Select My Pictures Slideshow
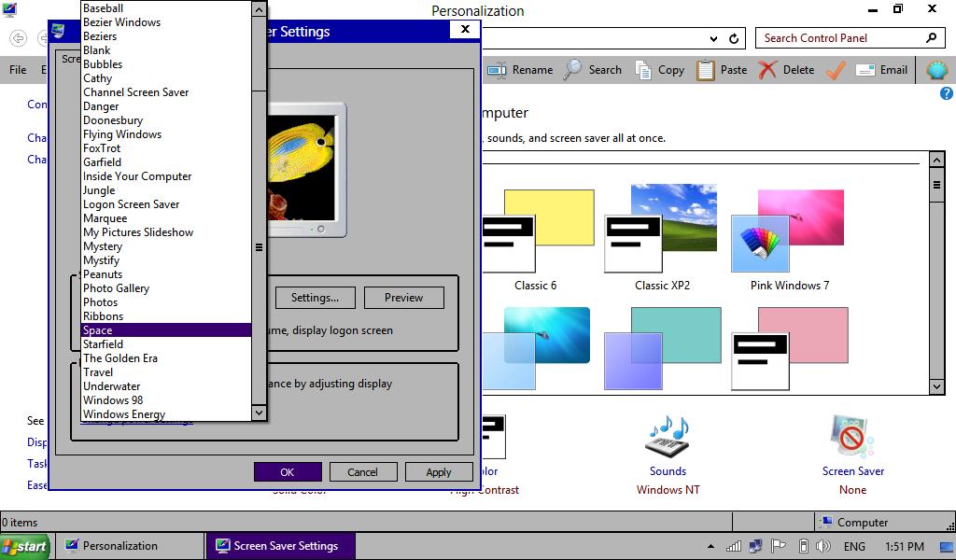956x560 pixels. (166, 232)
